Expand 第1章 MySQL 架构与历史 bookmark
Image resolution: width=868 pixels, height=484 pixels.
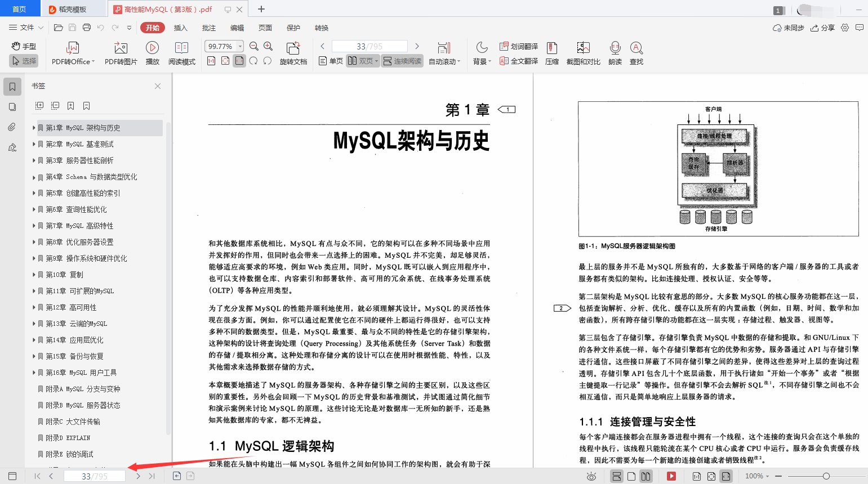point(34,128)
